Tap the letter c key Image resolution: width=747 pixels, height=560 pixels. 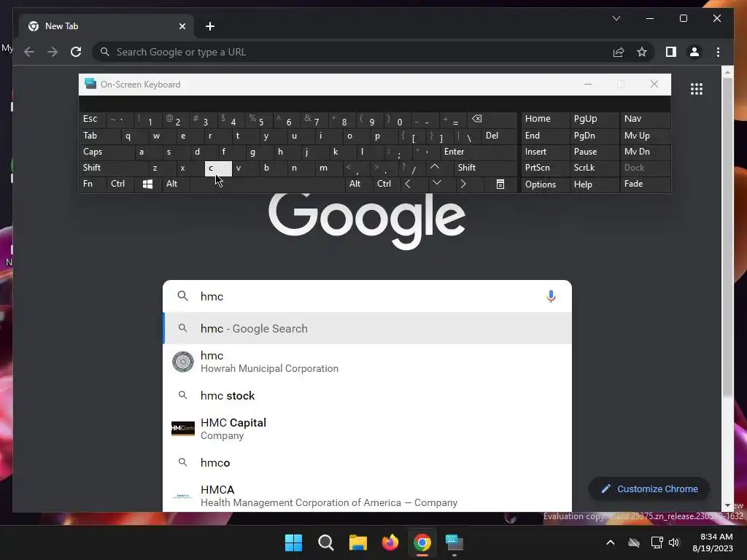(x=218, y=168)
